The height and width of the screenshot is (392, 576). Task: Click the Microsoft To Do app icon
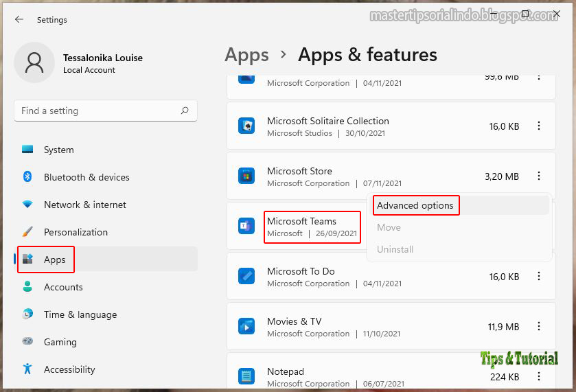(x=246, y=276)
